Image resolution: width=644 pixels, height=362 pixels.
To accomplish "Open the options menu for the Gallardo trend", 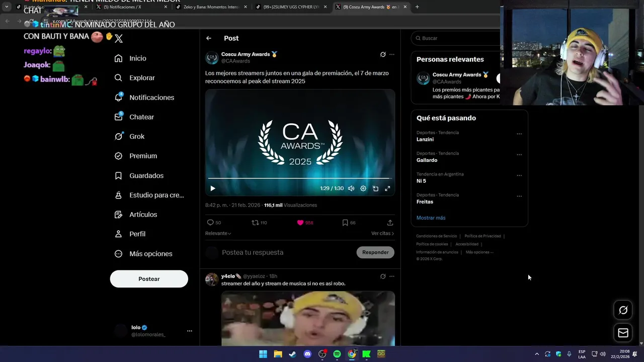I will (519, 155).
